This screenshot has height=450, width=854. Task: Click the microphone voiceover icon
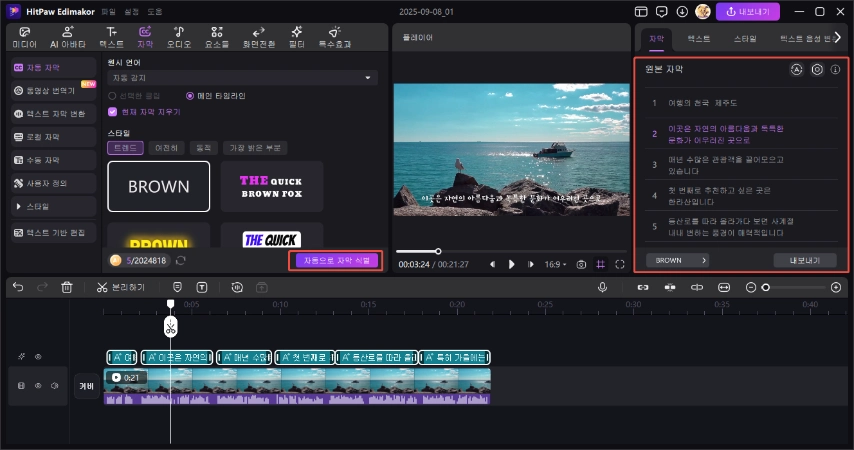tap(603, 287)
